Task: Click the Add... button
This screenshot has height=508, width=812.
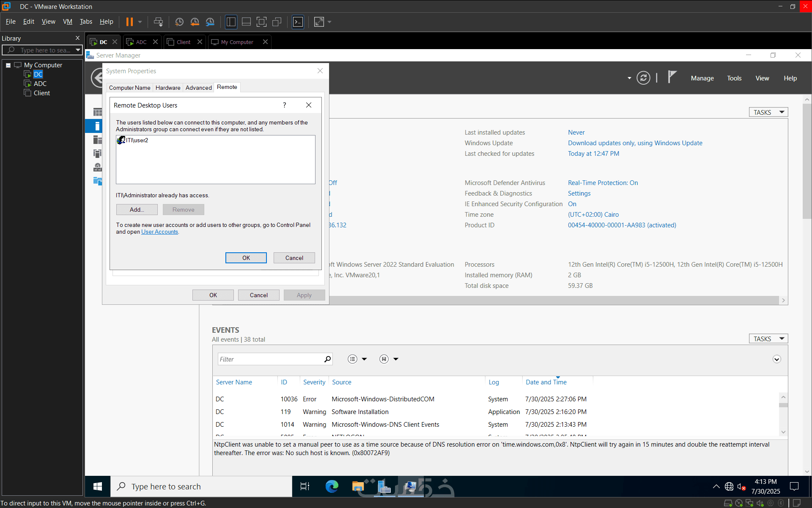Action: [137, 210]
